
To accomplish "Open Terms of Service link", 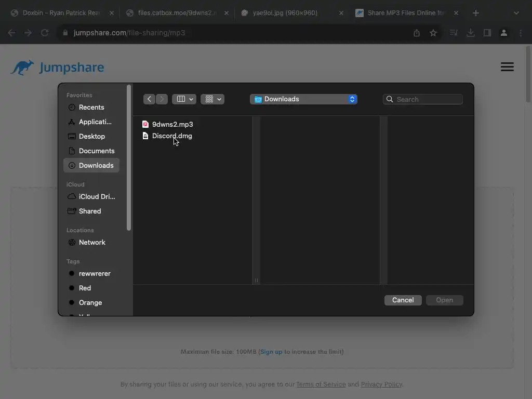I will 321,384.
